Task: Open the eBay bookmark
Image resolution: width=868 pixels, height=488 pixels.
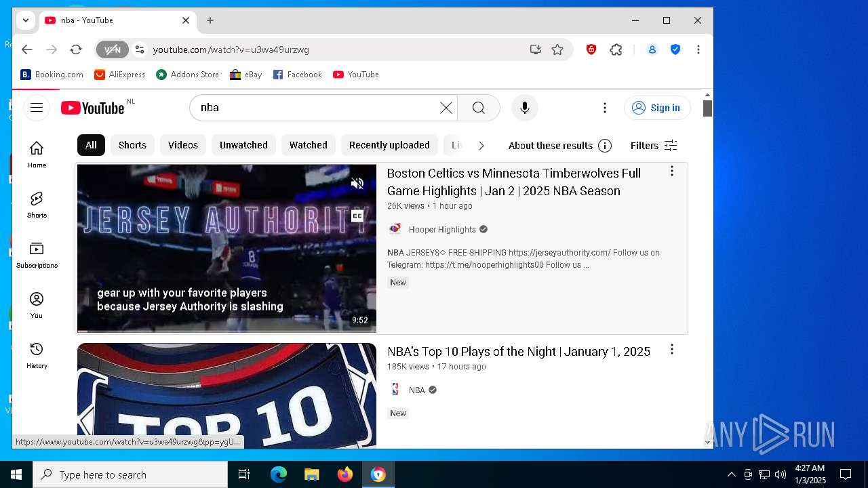Action: (x=246, y=75)
